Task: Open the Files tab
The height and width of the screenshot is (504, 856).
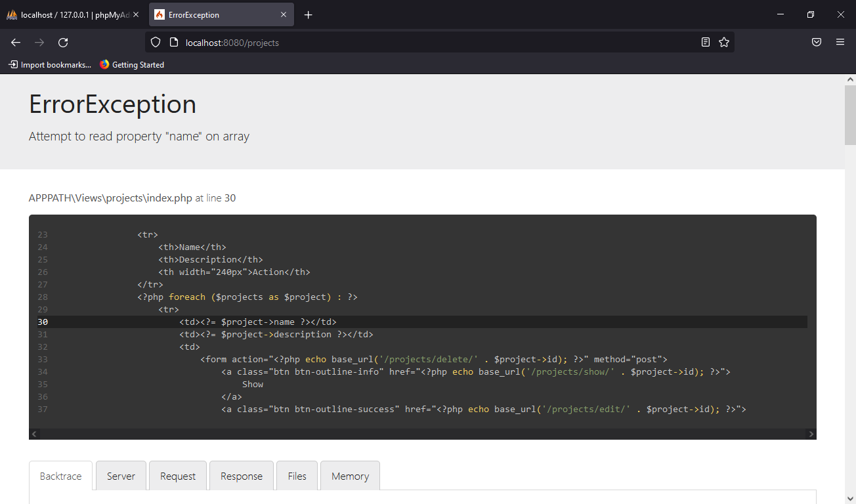Action: click(297, 476)
